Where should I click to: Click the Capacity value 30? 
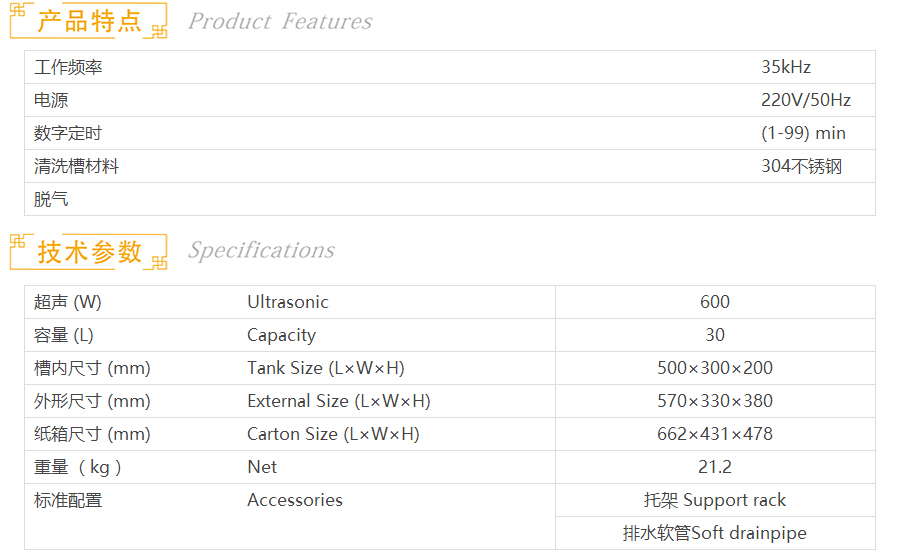tap(715, 335)
